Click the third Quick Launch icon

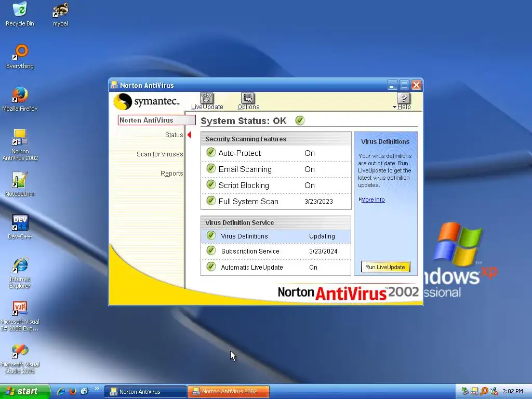[x=84, y=391]
